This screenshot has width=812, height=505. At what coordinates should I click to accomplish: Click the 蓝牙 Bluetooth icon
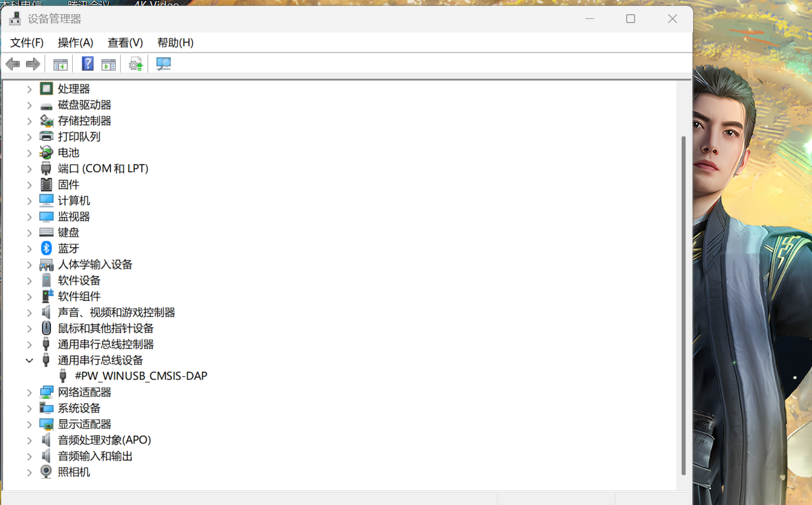click(x=46, y=248)
